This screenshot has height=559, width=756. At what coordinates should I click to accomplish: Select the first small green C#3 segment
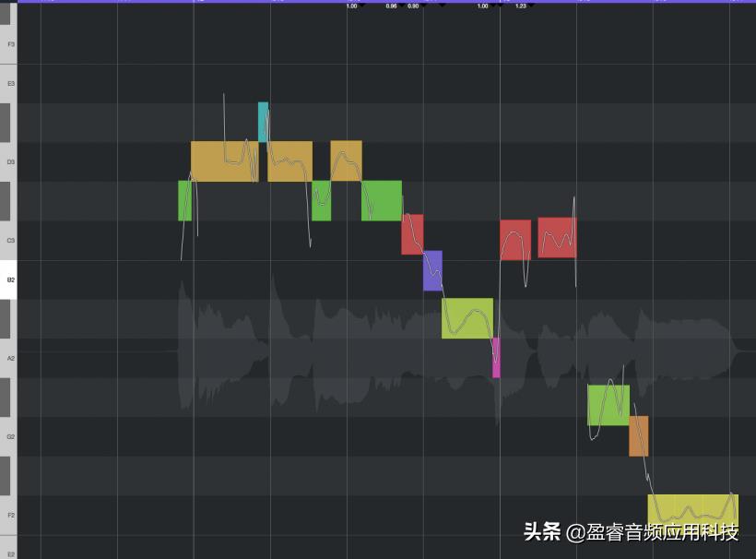(x=184, y=201)
